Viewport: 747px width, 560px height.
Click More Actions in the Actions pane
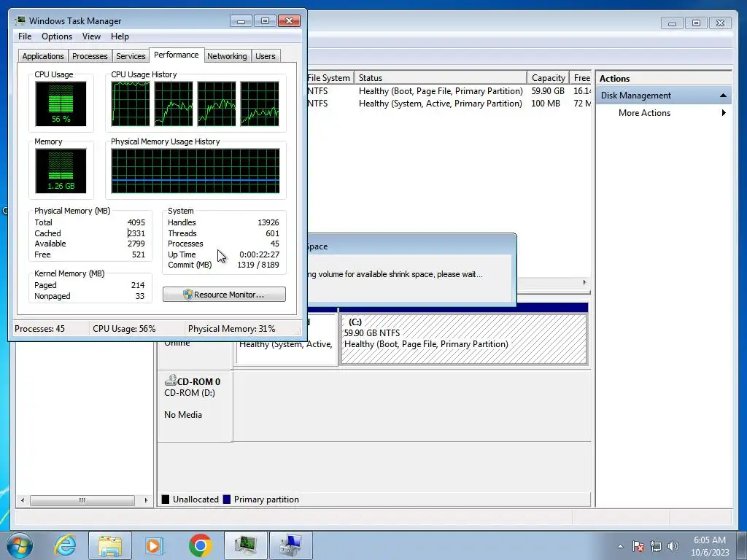[x=644, y=113]
